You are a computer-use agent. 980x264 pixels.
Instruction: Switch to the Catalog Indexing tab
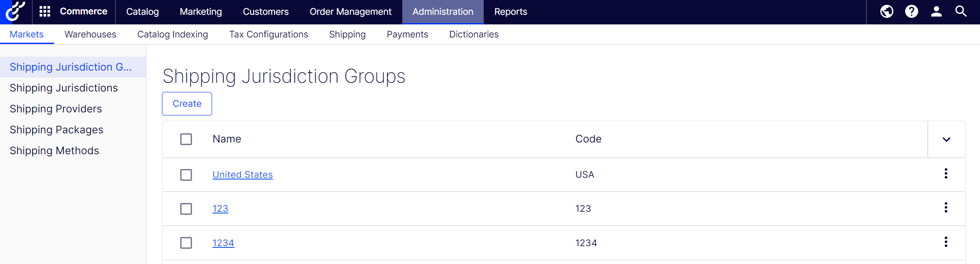click(x=172, y=34)
